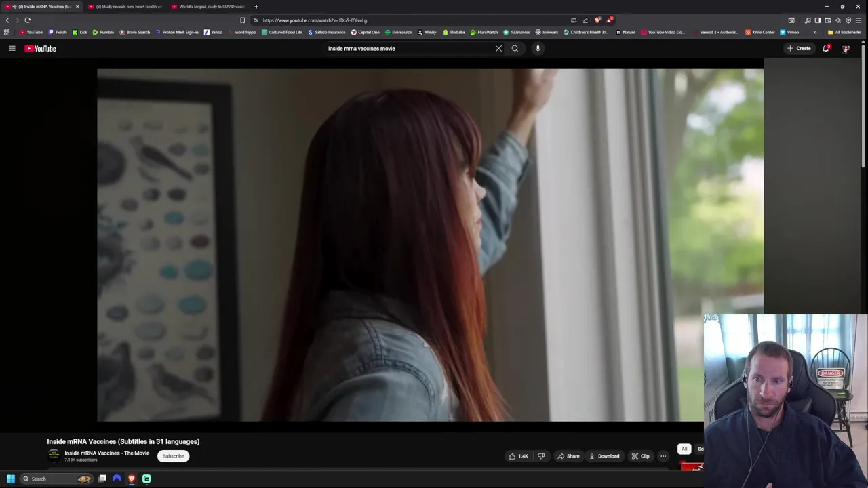Open Brave browser from the taskbar
The image size is (868, 488).
coord(132,479)
